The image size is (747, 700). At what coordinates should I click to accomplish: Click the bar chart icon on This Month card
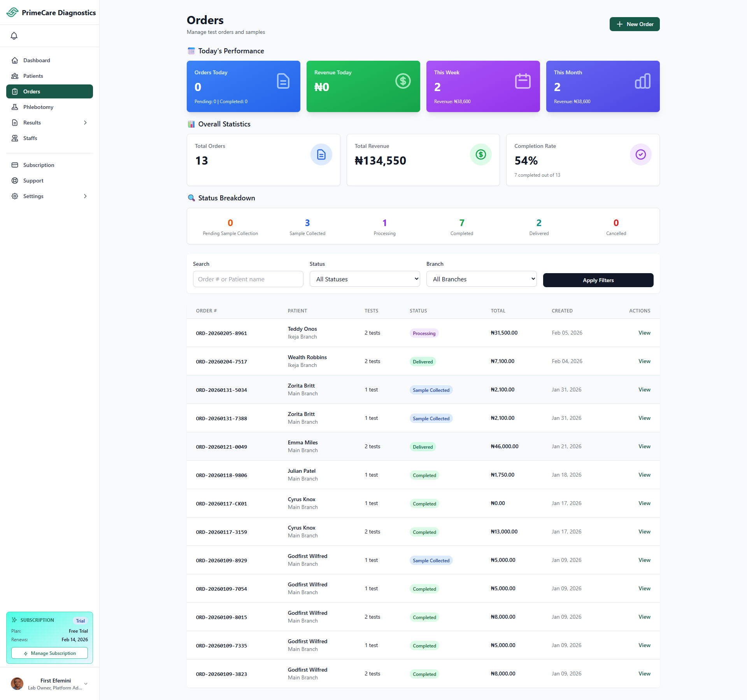coord(642,81)
